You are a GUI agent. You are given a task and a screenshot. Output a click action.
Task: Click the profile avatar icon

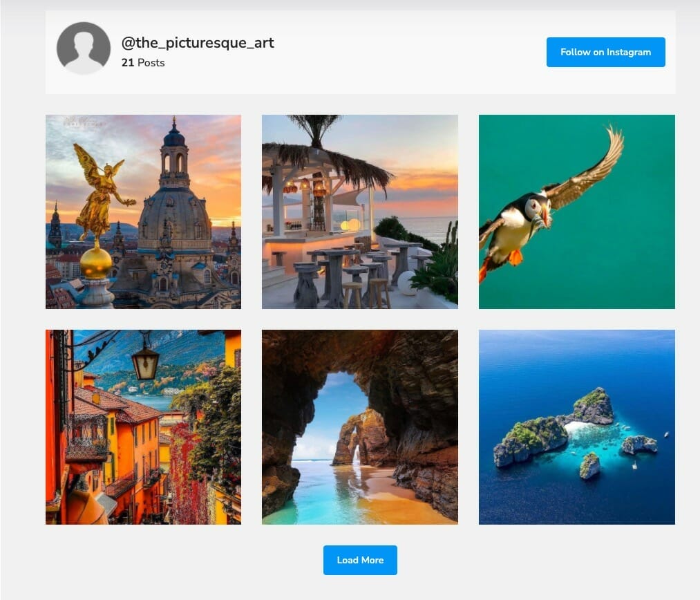[83, 49]
